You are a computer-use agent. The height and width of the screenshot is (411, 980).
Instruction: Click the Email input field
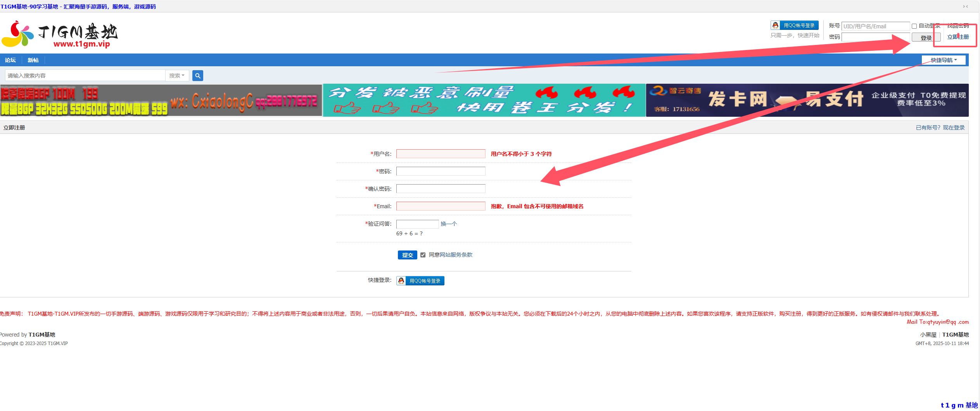[441, 206]
